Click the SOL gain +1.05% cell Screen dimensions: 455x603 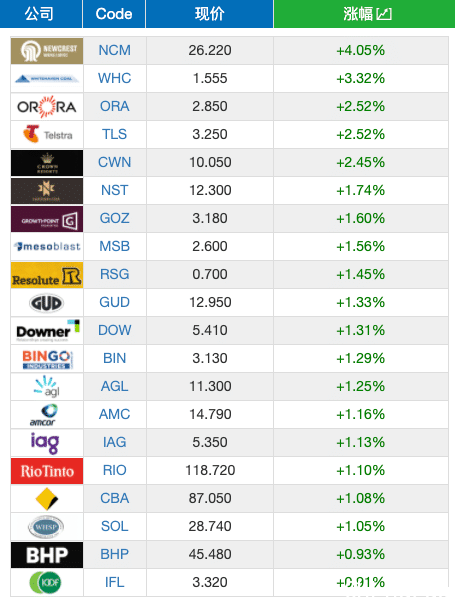[361, 526]
